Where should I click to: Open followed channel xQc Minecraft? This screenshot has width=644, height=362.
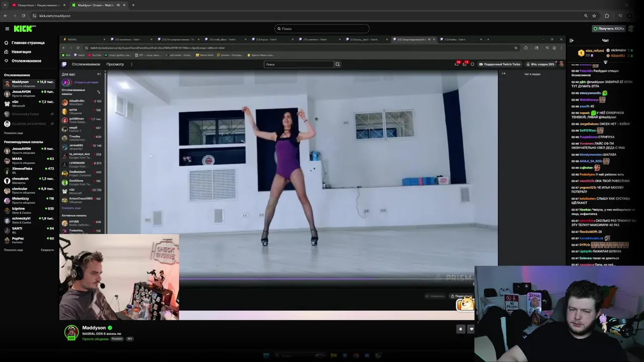pyautogui.click(x=30, y=104)
